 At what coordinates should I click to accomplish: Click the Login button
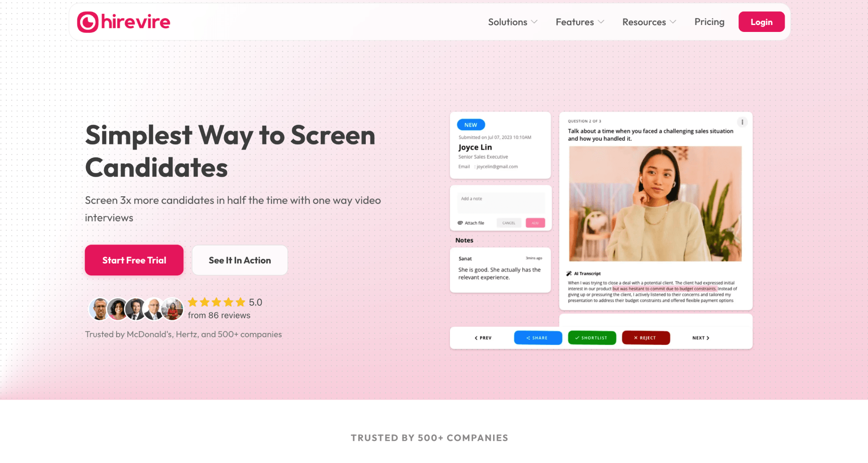(x=762, y=22)
